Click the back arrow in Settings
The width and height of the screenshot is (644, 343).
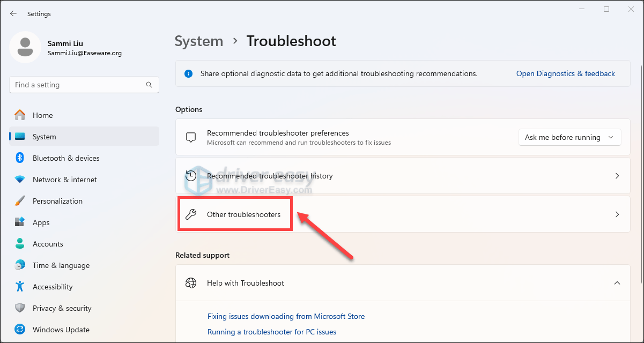click(13, 13)
